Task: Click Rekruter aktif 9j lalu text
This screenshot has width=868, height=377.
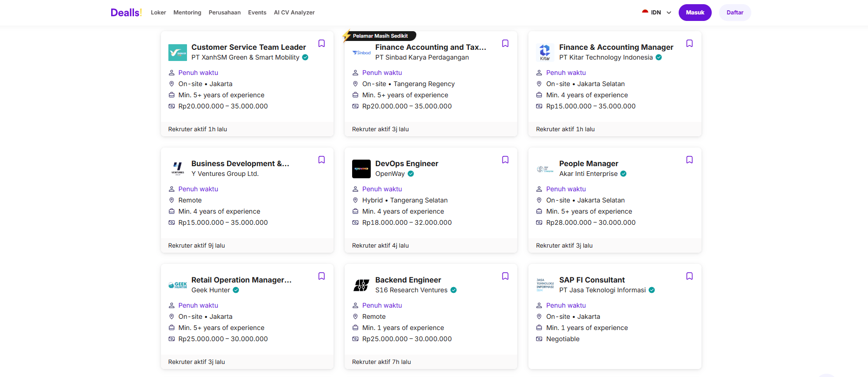Action: [x=197, y=245]
